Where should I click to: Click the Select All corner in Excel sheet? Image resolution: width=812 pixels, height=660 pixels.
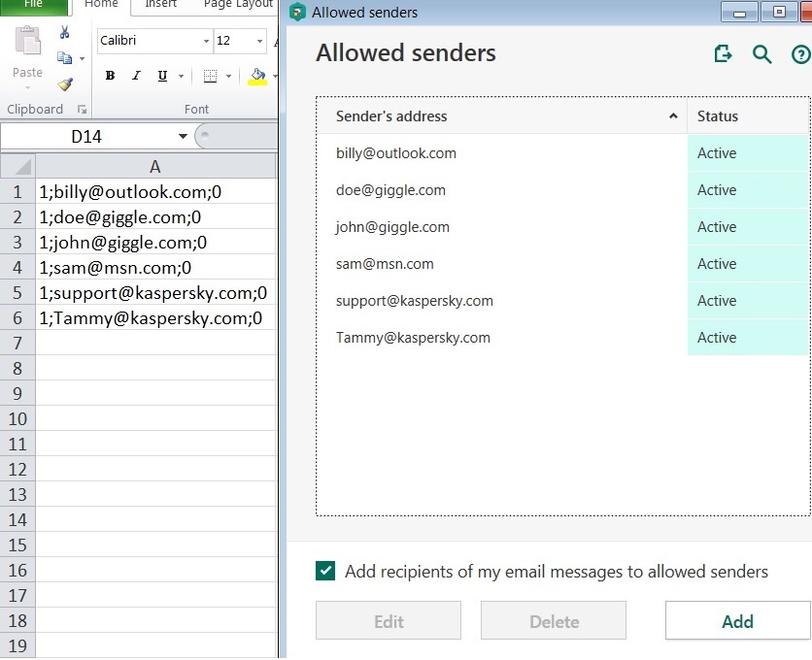coord(17,166)
